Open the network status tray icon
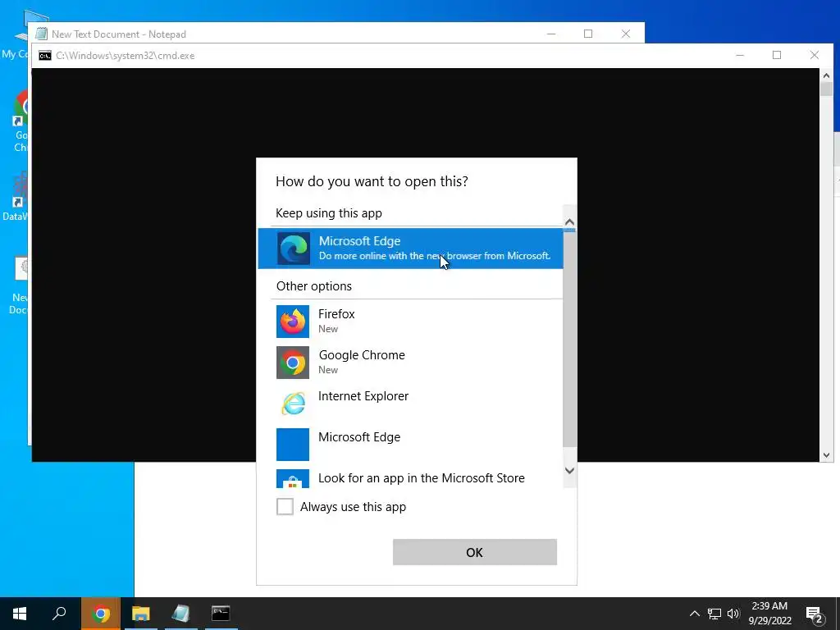Image resolution: width=840 pixels, height=630 pixels. coord(714,614)
